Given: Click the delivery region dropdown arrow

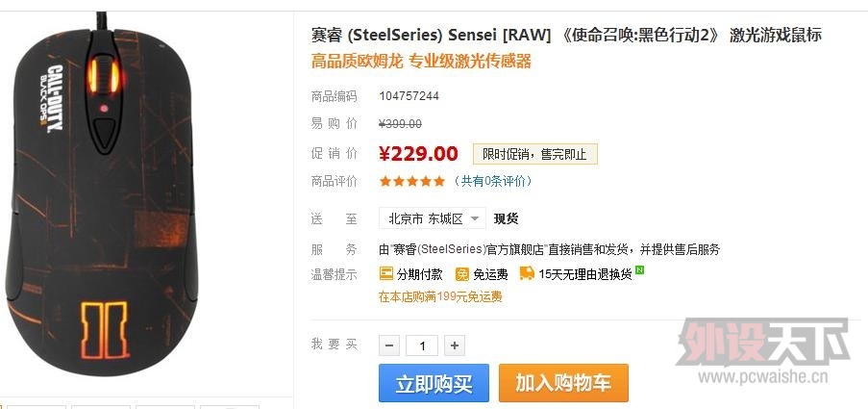Looking at the screenshot, I should (x=475, y=218).
